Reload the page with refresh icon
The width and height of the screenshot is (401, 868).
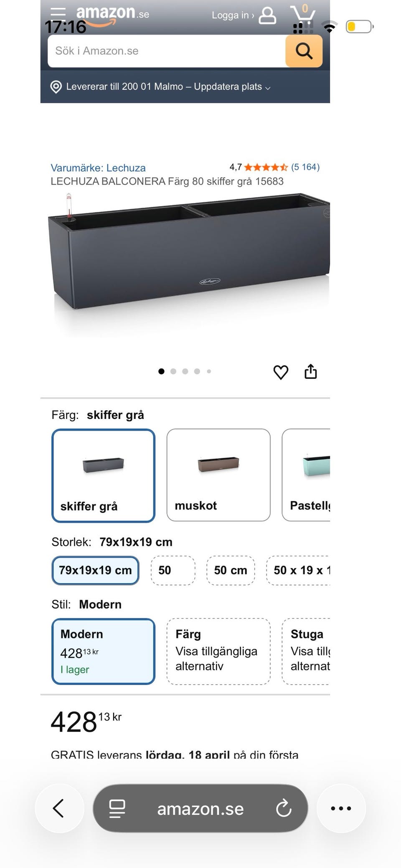click(x=284, y=808)
